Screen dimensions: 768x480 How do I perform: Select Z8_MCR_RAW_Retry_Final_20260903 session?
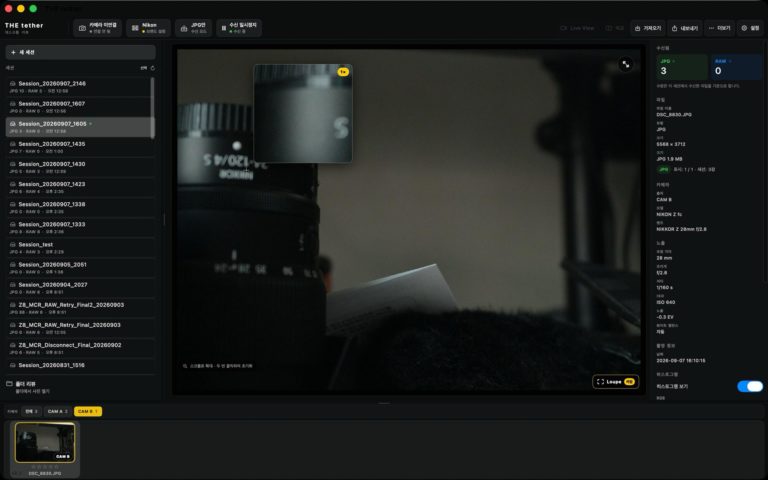click(x=78, y=328)
